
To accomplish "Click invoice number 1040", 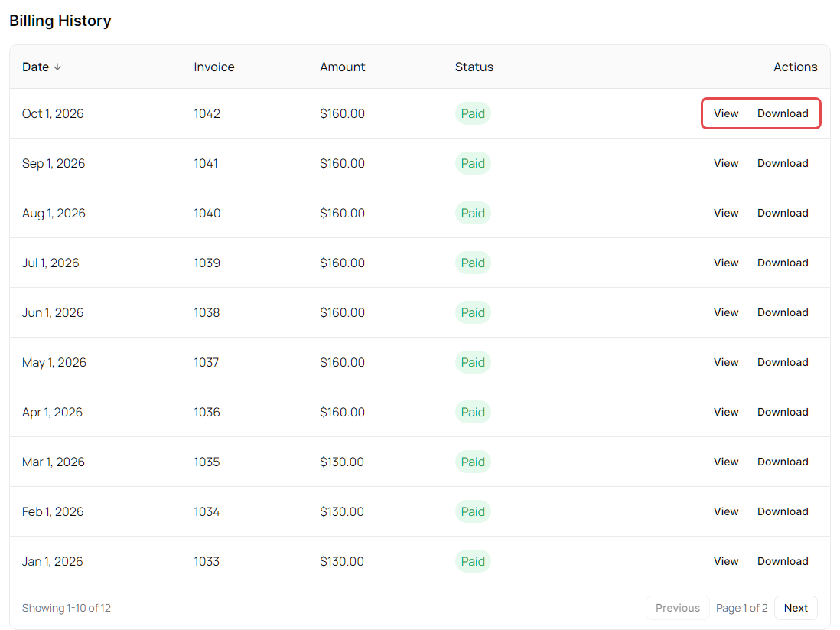I will 207,214.
